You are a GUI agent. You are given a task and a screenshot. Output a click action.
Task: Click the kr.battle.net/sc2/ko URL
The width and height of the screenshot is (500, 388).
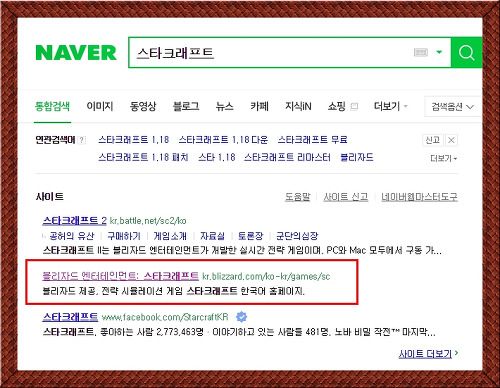(148, 221)
